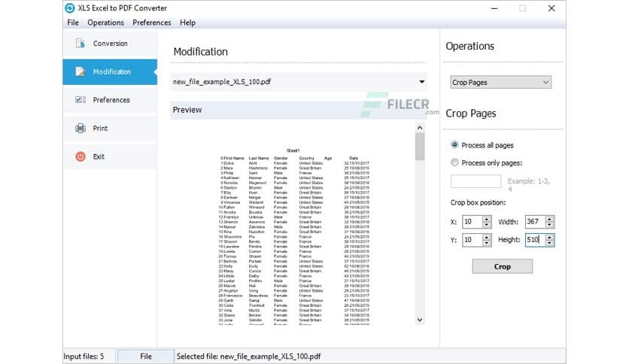Decrease the Y value with down arrow

(487, 243)
